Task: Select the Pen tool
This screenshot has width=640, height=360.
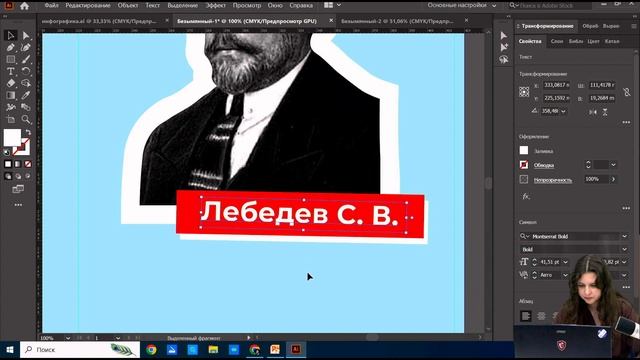Action: tap(11, 47)
